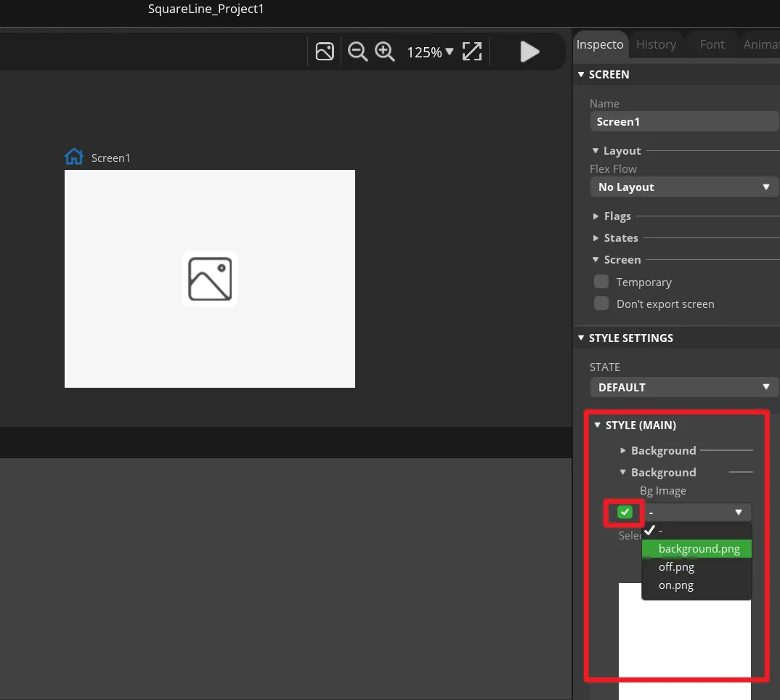The height and width of the screenshot is (700, 780).
Task: Open the Flex Flow No Layout dropdown
Action: [683, 187]
